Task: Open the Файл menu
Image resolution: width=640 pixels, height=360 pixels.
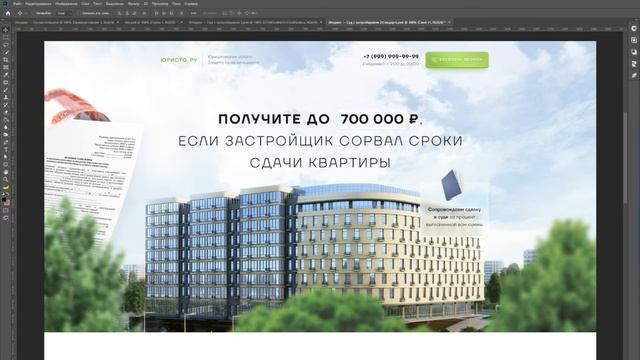Action: [x=17, y=3]
